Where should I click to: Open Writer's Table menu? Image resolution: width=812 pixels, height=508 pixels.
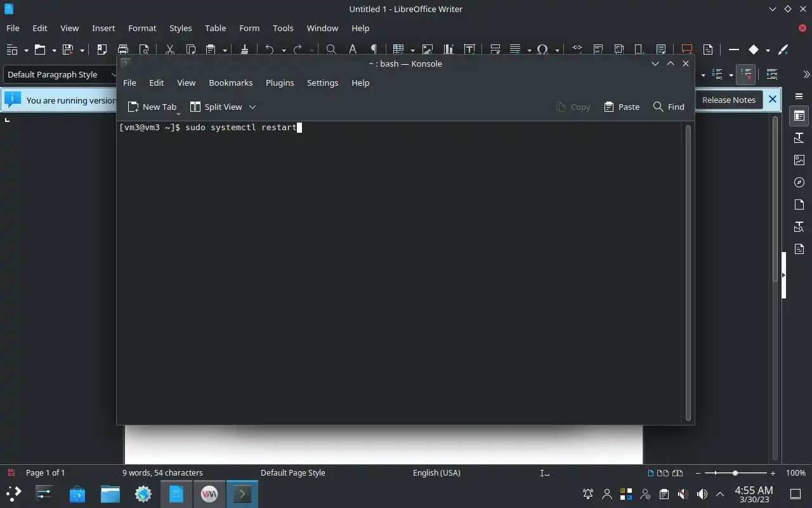[215, 28]
